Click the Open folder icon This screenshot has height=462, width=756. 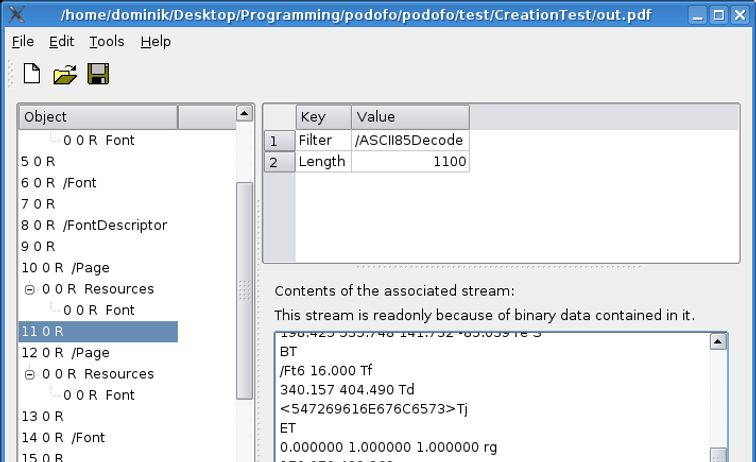(65, 74)
